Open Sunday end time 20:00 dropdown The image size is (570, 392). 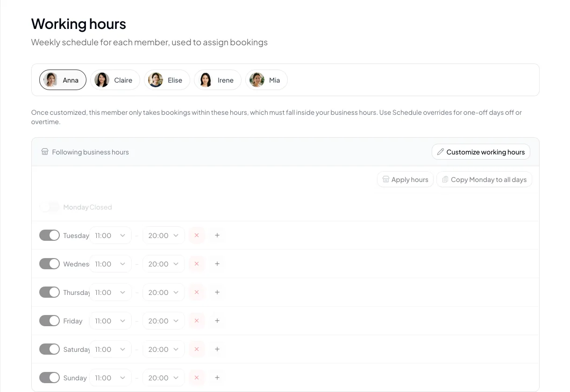pyautogui.click(x=164, y=378)
